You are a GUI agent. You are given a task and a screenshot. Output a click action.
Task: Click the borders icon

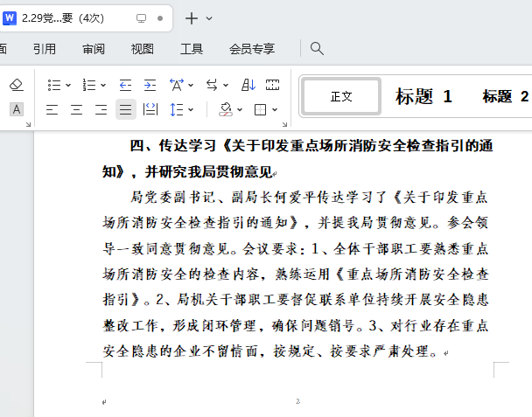coord(260,109)
